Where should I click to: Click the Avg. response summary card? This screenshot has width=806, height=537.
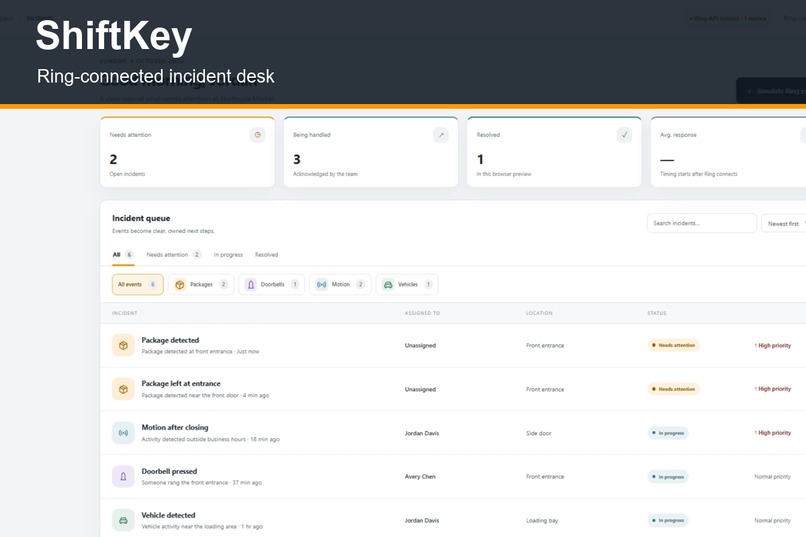(x=728, y=152)
